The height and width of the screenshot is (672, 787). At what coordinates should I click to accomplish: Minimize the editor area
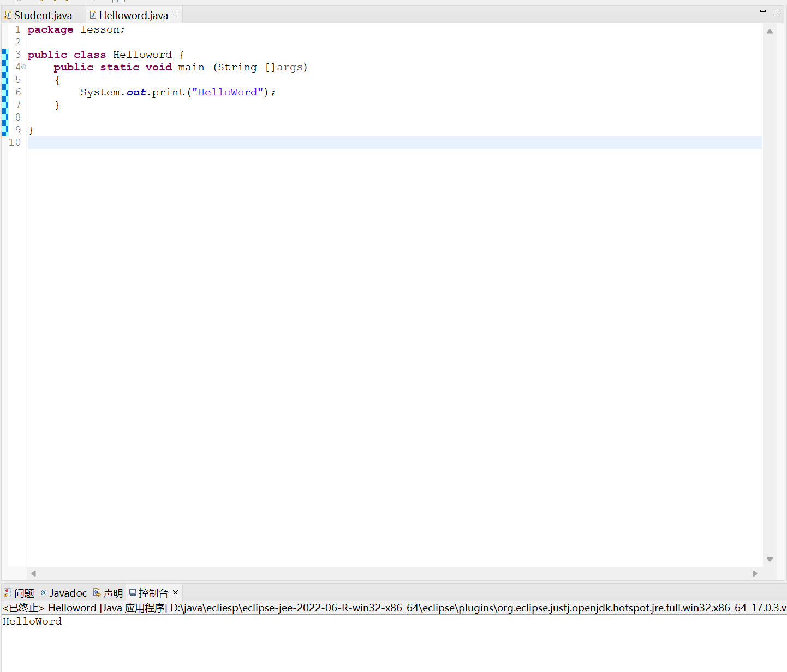tap(763, 11)
